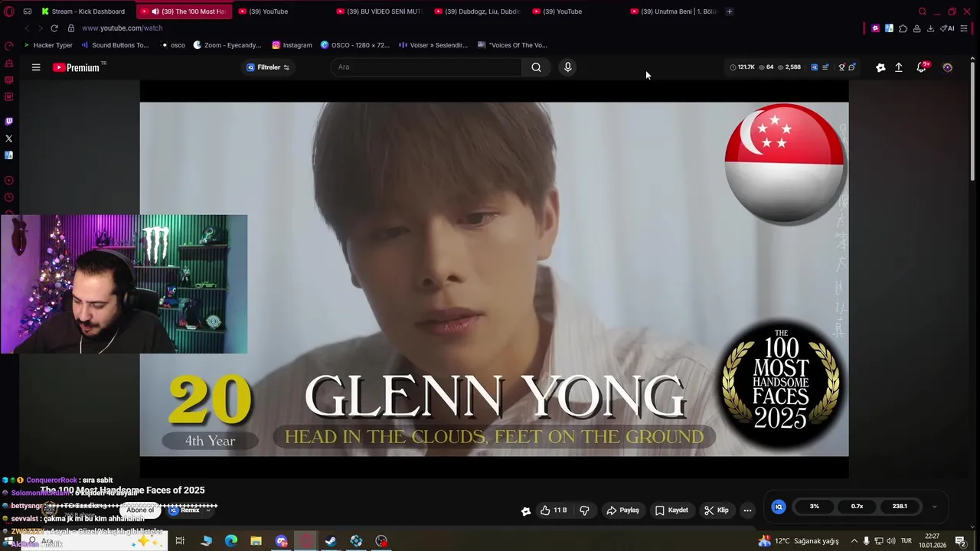This screenshot has width=980, height=551.
Task: Open the weather widget 12°C Sağanak yağış
Action: (x=799, y=541)
